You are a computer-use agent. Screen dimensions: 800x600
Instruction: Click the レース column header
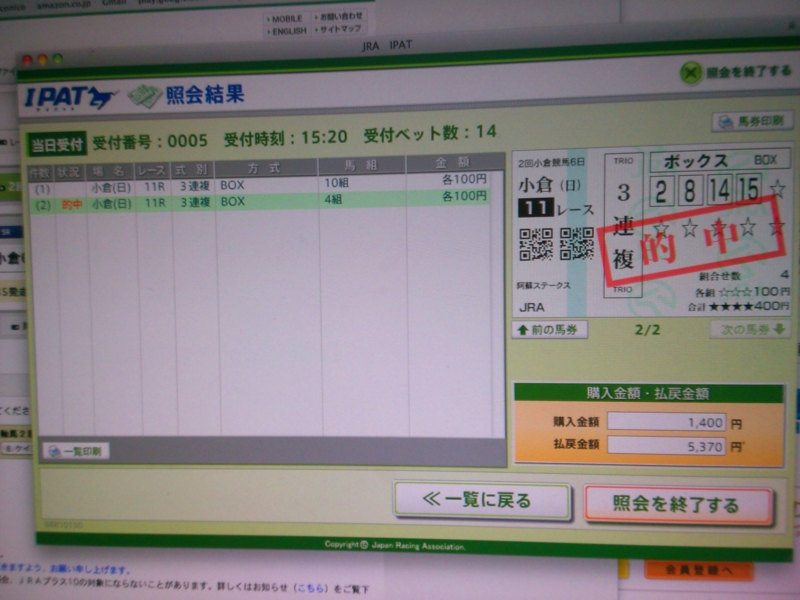tap(152, 170)
